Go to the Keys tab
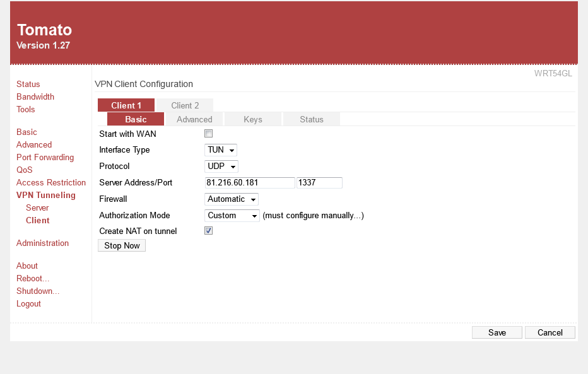This screenshot has width=588, height=374. pyautogui.click(x=252, y=119)
